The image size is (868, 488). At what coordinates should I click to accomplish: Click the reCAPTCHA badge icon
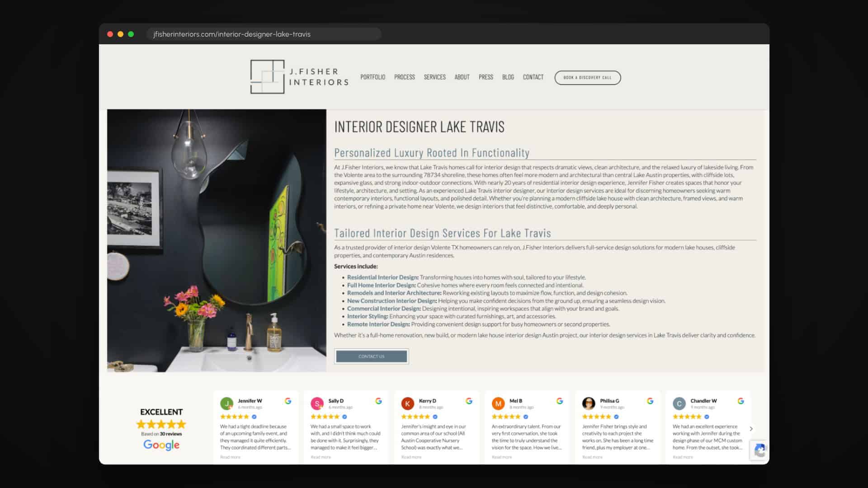(759, 450)
